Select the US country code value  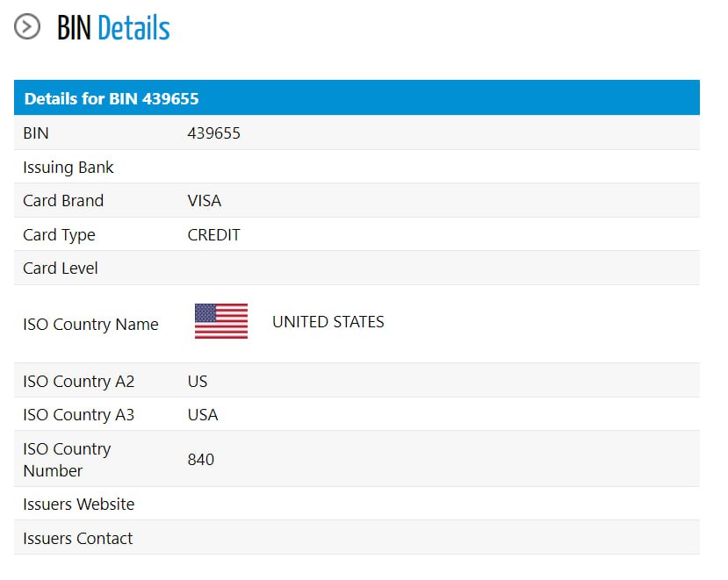[198, 382]
